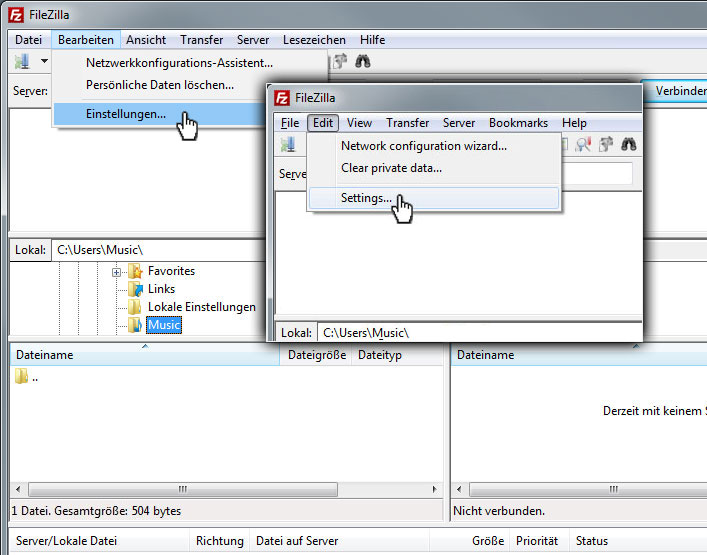This screenshot has height=555, width=707.
Task: Open the Lesezeichen menu
Action: pos(314,40)
